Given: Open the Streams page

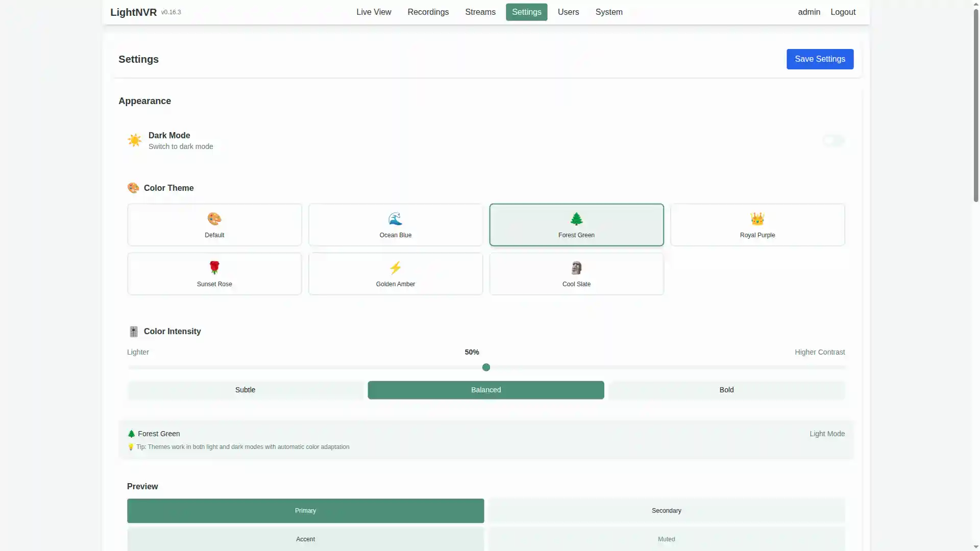Looking at the screenshot, I should (480, 12).
